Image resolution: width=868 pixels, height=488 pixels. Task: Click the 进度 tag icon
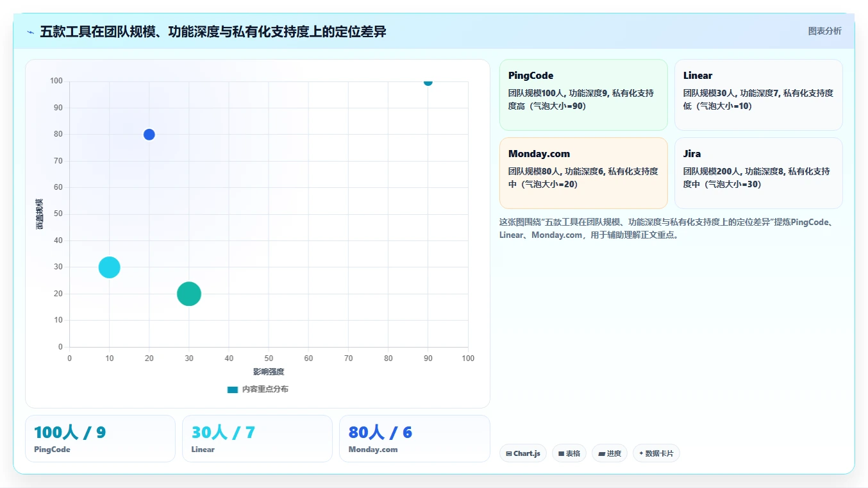pyautogui.click(x=601, y=453)
